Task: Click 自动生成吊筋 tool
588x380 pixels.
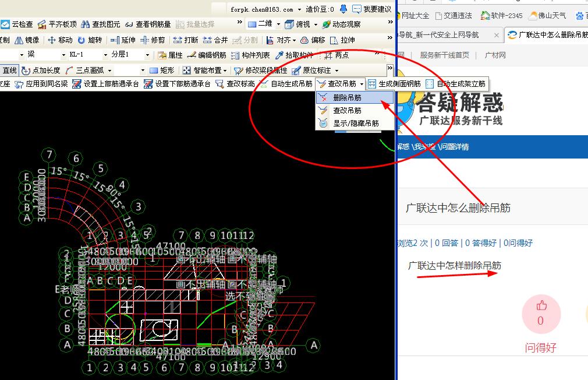Action: point(286,84)
